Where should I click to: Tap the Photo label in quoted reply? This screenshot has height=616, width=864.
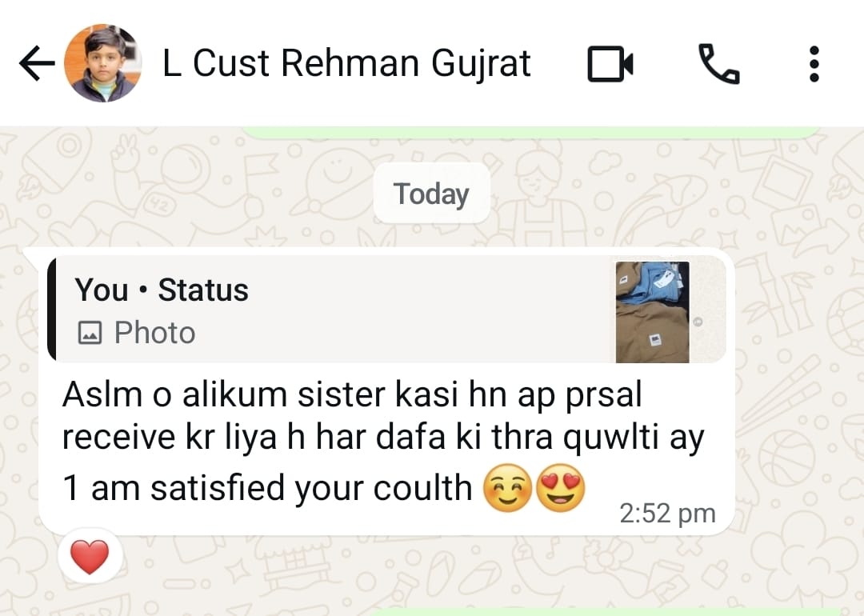[155, 333]
